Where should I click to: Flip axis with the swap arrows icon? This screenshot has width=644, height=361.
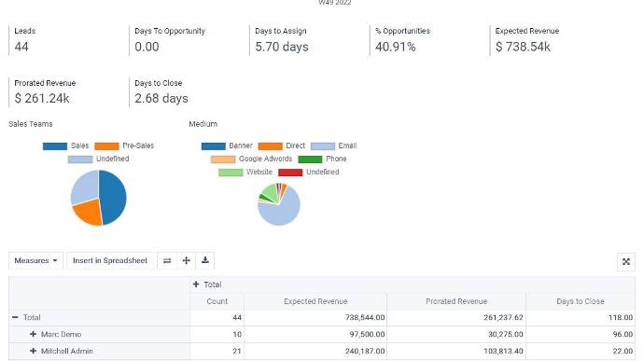[167, 261]
